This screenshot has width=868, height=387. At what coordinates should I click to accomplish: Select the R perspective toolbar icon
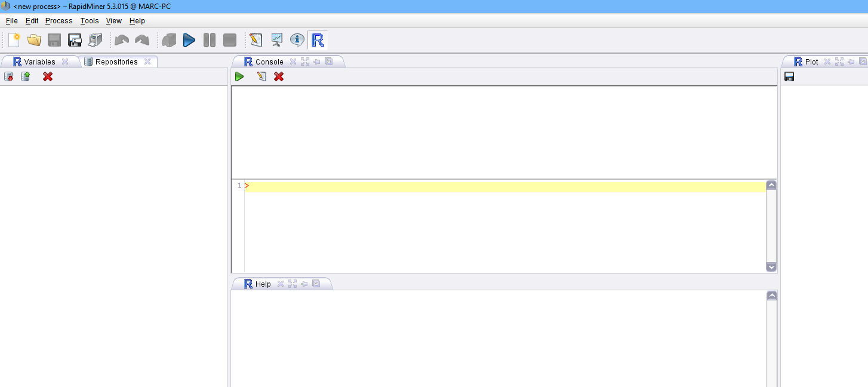coord(318,40)
